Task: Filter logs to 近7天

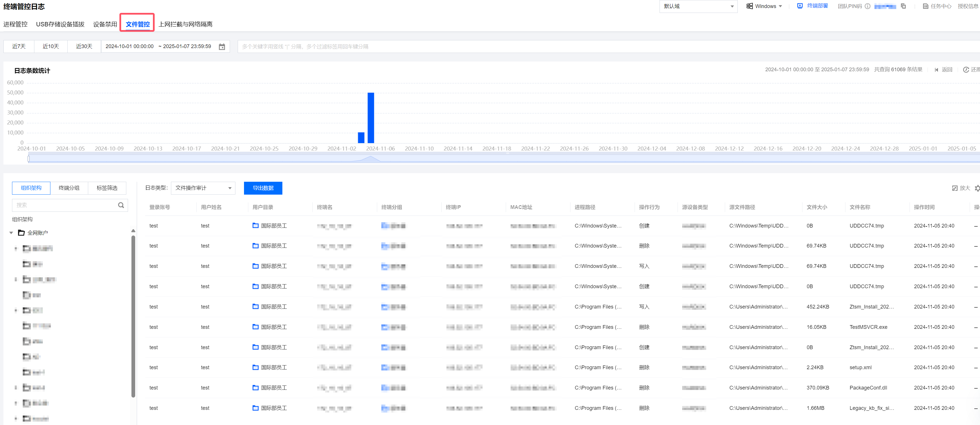Action: [x=19, y=46]
